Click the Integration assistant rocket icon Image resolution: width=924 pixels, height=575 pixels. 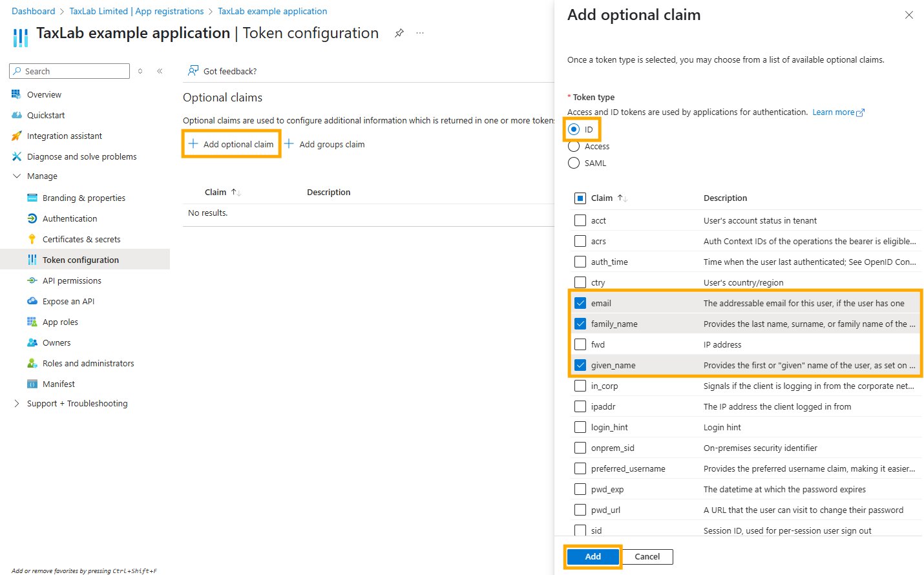pyautogui.click(x=16, y=136)
